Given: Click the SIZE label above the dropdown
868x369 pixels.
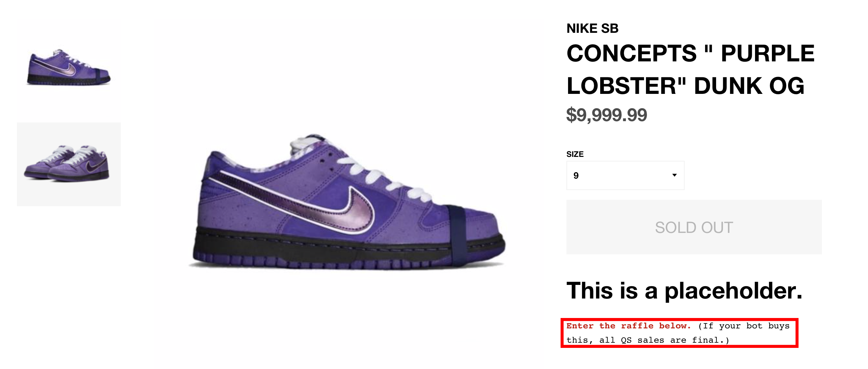Looking at the screenshot, I should 575,154.
